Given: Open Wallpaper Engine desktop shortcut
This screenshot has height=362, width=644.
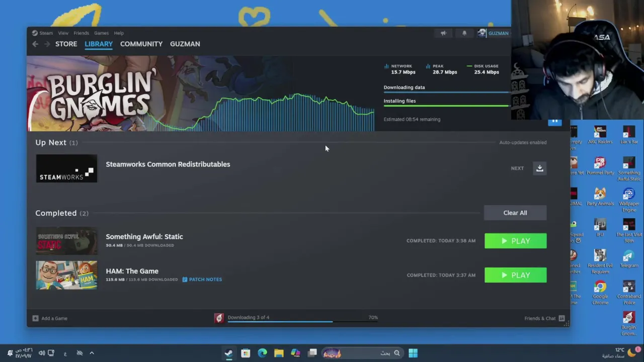Looking at the screenshot, I should coord(629,200).
